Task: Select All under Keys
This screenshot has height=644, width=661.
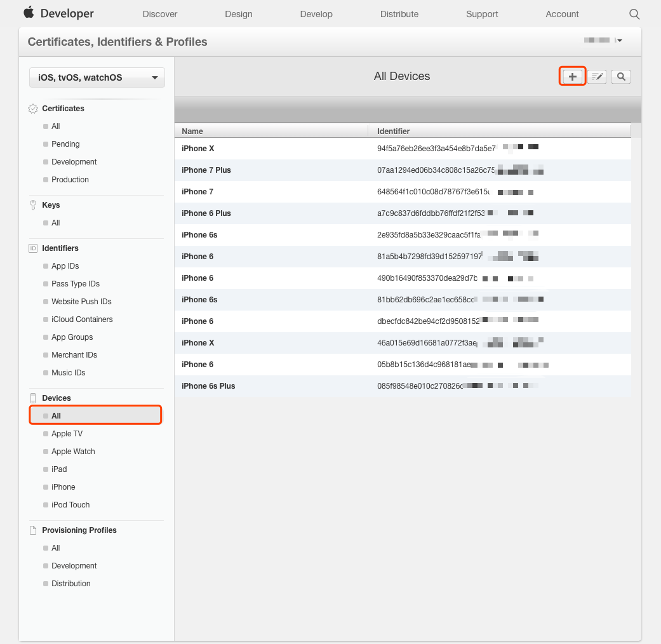Action: pyautogui.click(x=56, y=223)
